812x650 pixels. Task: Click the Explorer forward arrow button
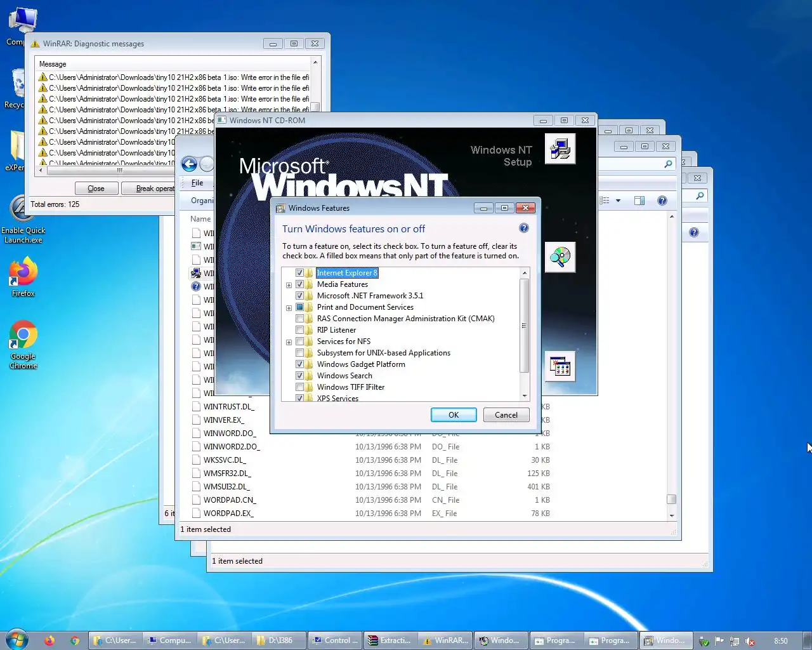(207, 164)
